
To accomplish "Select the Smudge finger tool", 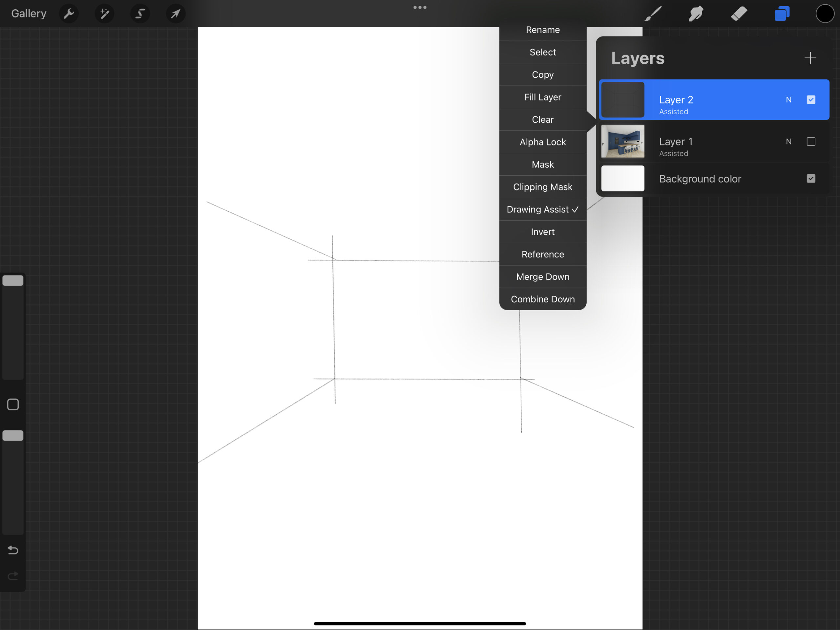I will coord(696,14).
